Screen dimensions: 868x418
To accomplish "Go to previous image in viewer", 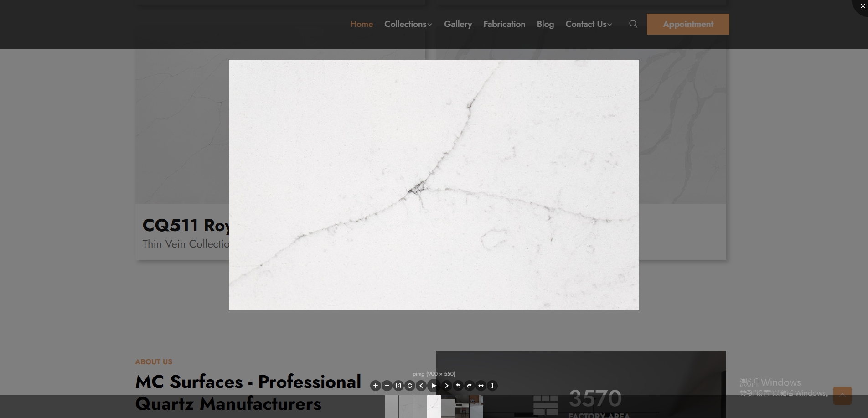I will (x=421, y=386).
